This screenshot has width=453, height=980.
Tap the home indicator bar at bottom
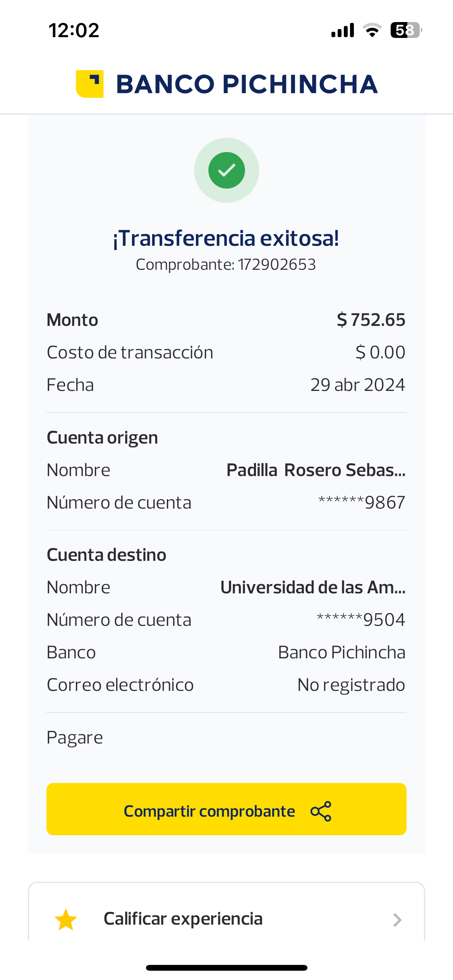(x=226, y=968)
